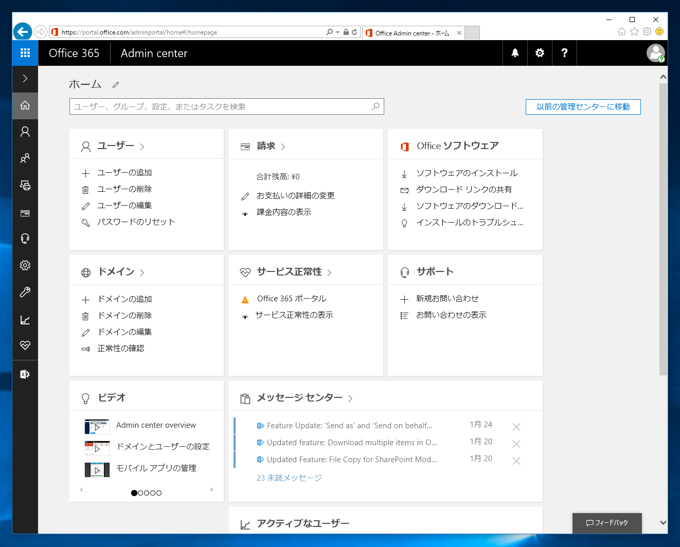Screen dimensions: 680x547
Task: Click ドメインの削除 link
Action: tap(124, 315)
